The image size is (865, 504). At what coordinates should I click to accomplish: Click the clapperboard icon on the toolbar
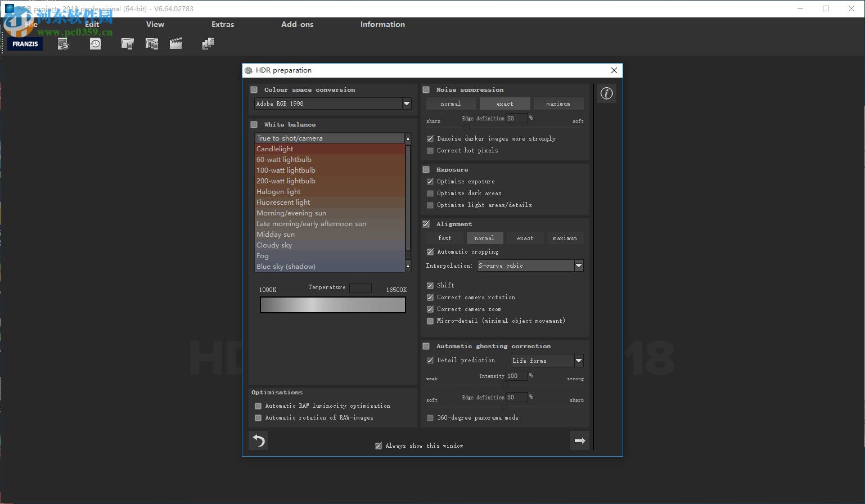pyautogui.click(x=175, y=43)
